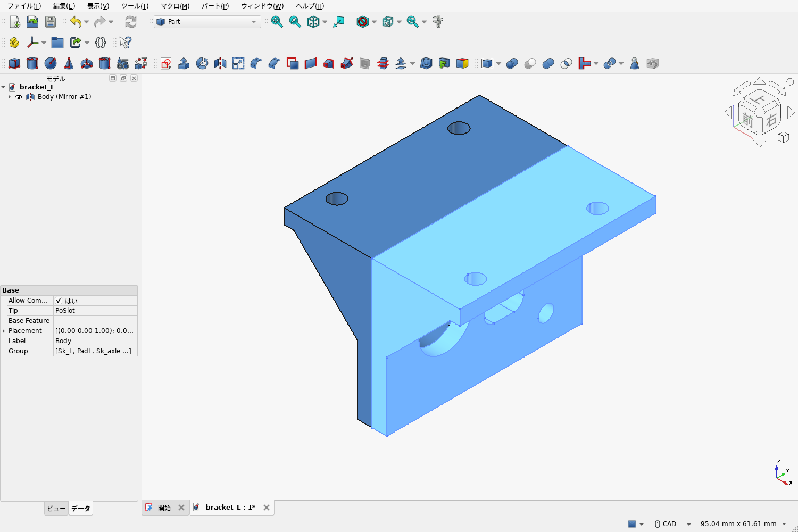Open the offset tools dropdown arrow
The image size is (798, 532).
pyautogui.click(x=412, y=64)
